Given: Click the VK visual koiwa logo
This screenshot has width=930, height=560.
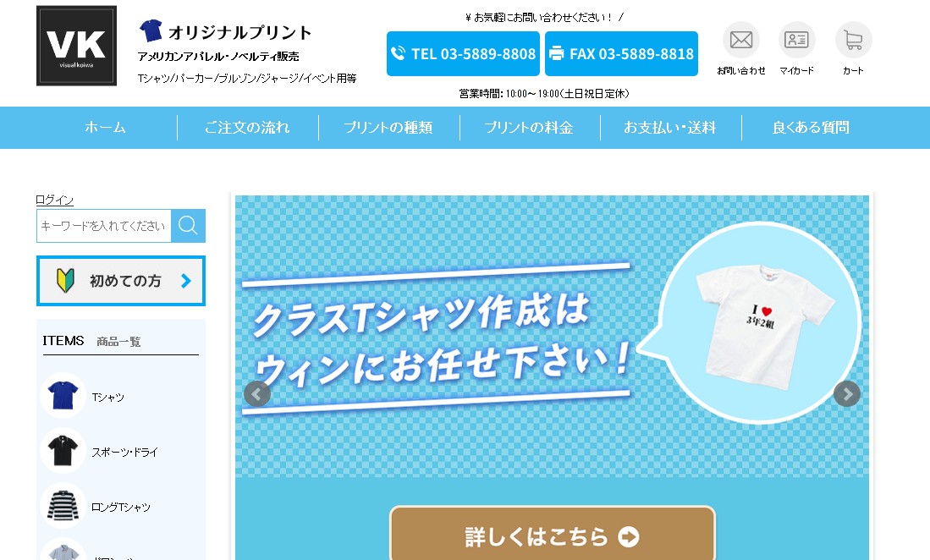Looking at the screenshot, I should coord(76,46).
